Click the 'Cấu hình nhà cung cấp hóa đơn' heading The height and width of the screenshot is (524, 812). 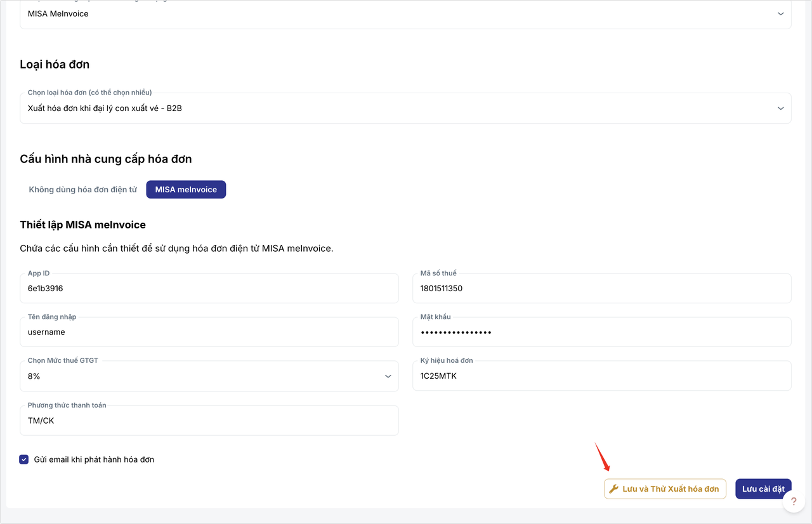[106, 159]
